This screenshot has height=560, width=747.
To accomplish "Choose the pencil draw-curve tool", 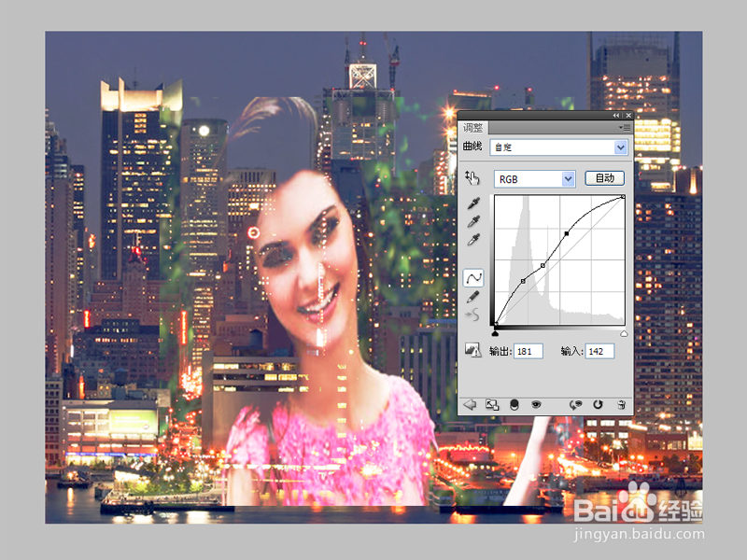I will [473, 297].
